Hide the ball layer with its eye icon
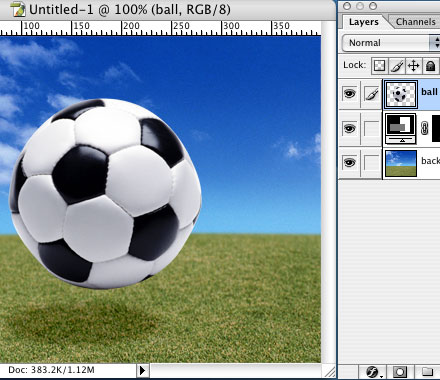Viewport: 440px width, 380px height. click(349, 94)
